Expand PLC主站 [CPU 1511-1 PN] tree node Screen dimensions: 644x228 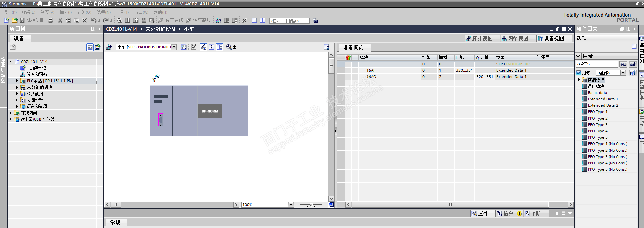[17, 81]
